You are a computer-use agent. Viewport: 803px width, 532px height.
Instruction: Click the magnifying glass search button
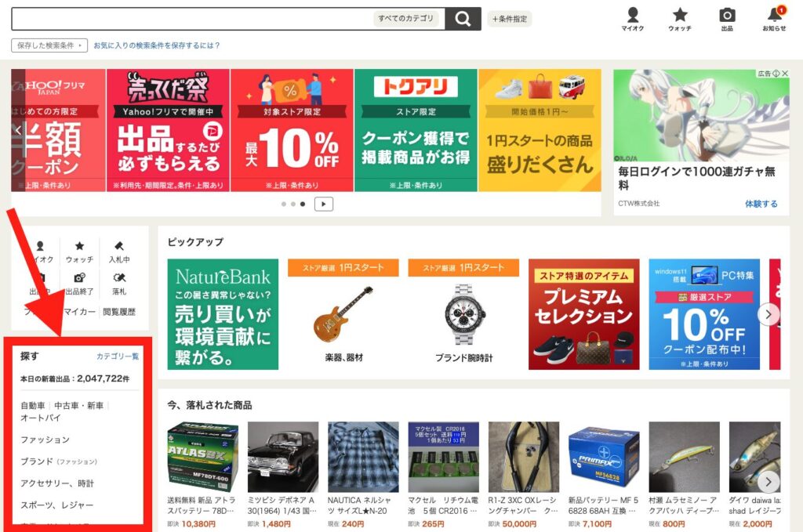click(463, 19)
